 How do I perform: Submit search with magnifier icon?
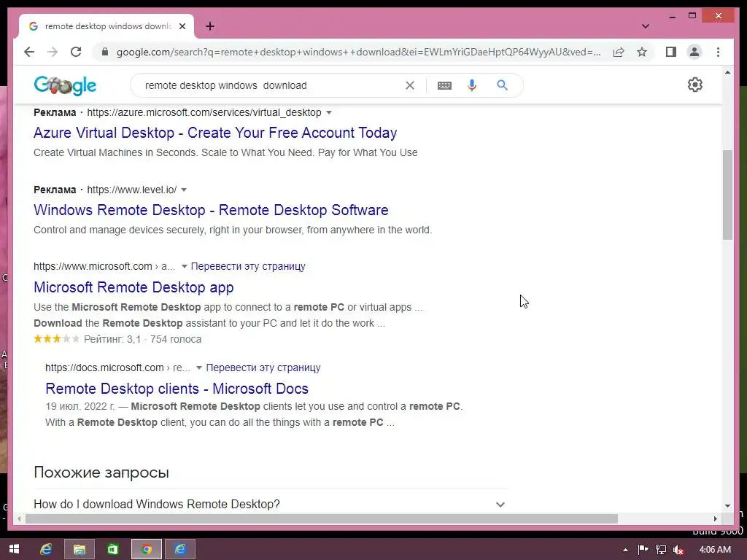502,85
